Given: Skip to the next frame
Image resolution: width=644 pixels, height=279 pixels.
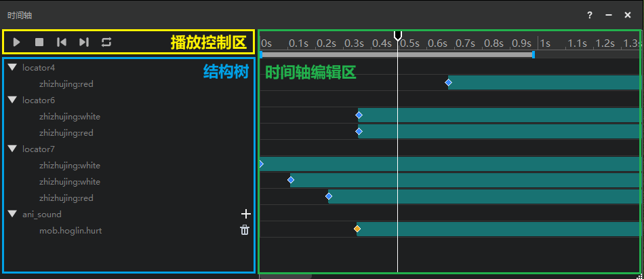Looking at the screenshot, I should (x=84, y=42).
